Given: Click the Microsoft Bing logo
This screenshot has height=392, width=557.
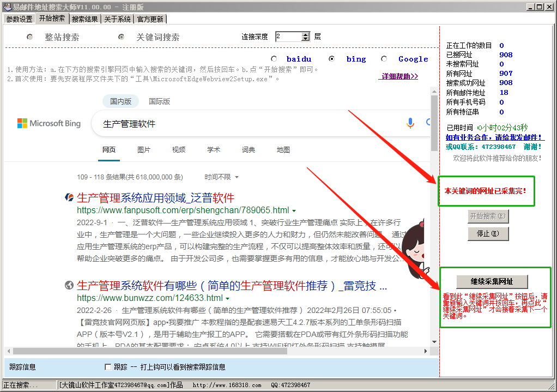Looking at the screenshot, I should [49, 123].
